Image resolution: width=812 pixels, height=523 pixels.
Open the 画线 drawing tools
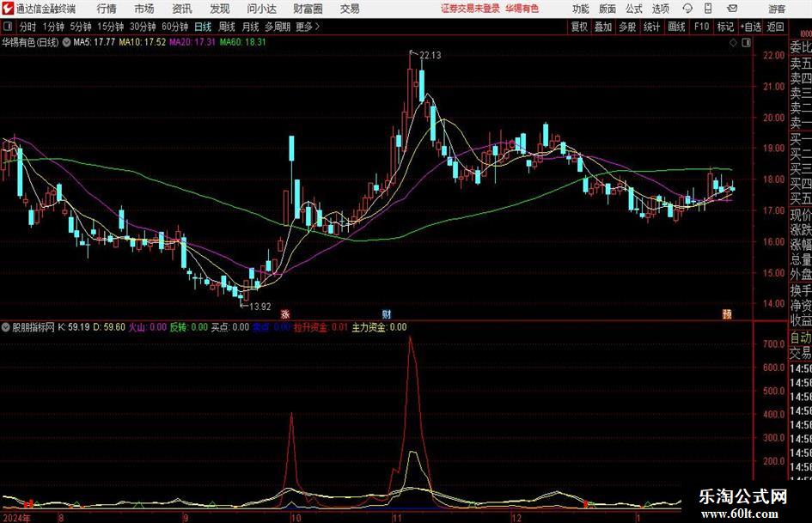coord(676,27)
